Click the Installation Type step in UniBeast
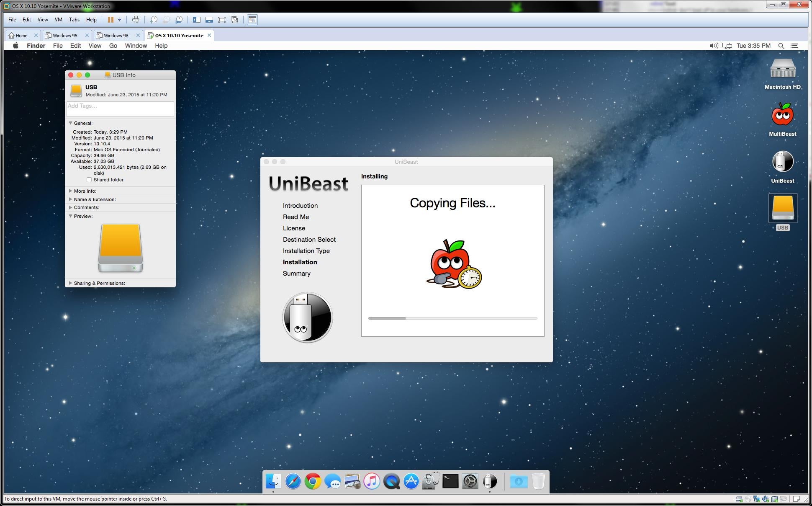 (x=306, y=251)
